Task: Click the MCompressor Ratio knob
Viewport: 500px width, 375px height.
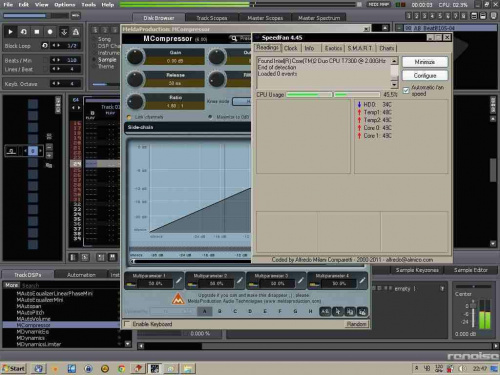Action: coord(135,101)
